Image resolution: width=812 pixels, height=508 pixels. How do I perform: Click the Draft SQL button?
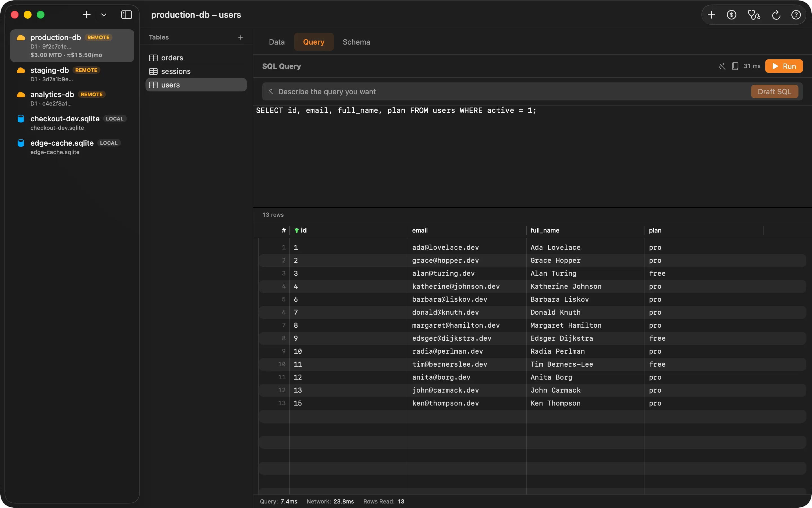(x=775, y=92)
